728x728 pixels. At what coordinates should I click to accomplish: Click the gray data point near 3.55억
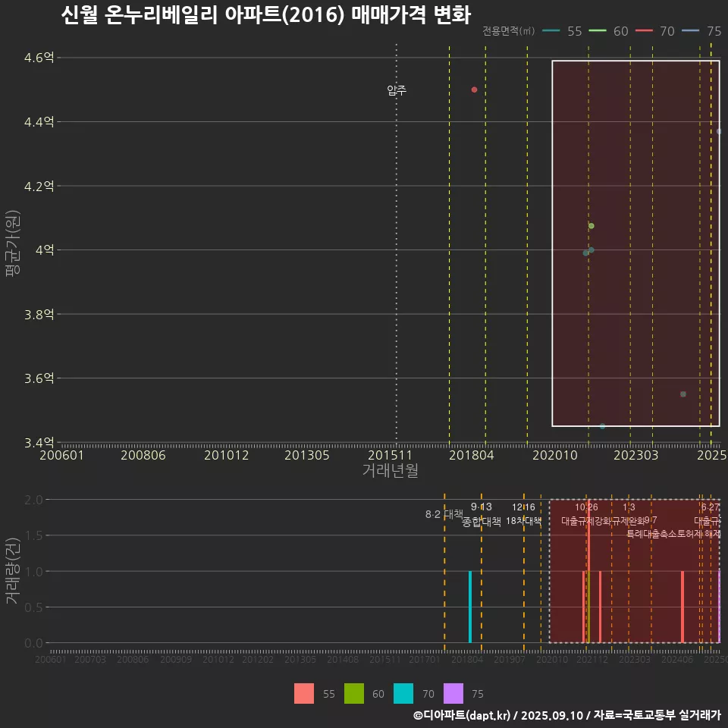pos(683,394)
